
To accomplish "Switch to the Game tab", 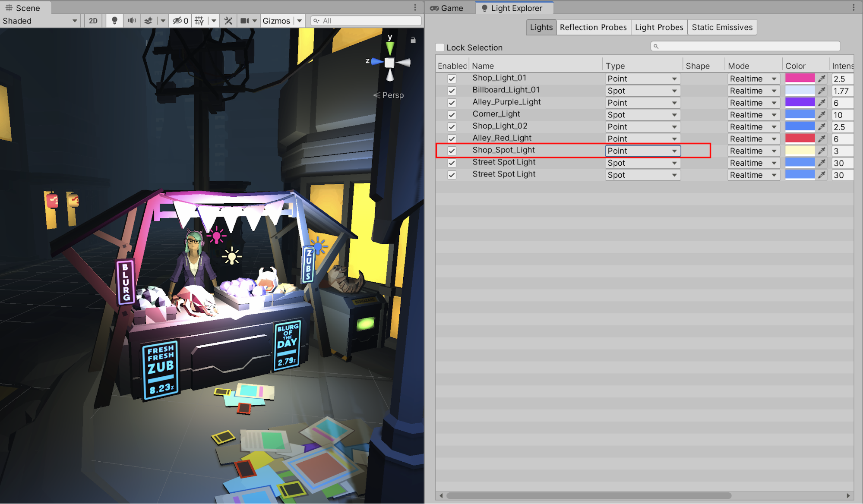I will [447, 8].
